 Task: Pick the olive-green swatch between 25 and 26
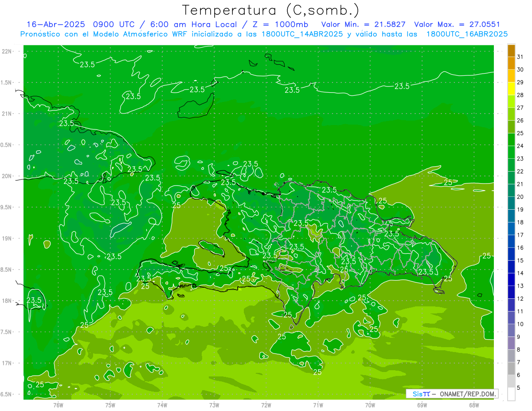(511, 127)
